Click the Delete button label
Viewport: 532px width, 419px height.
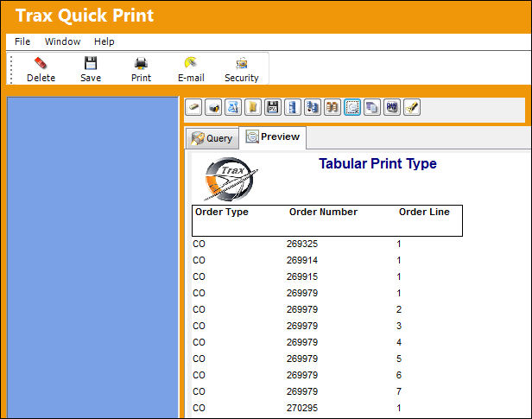pyautogui.click(x=41, y=78)
